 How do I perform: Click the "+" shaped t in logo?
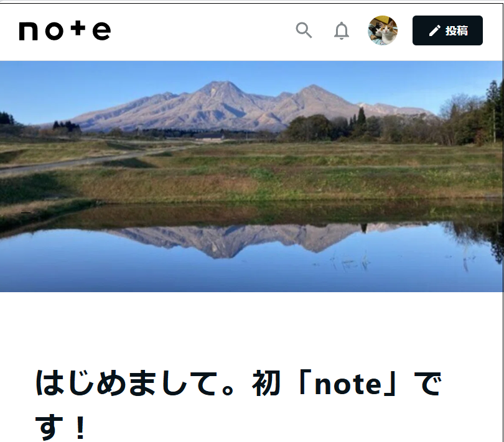[78, 29]
